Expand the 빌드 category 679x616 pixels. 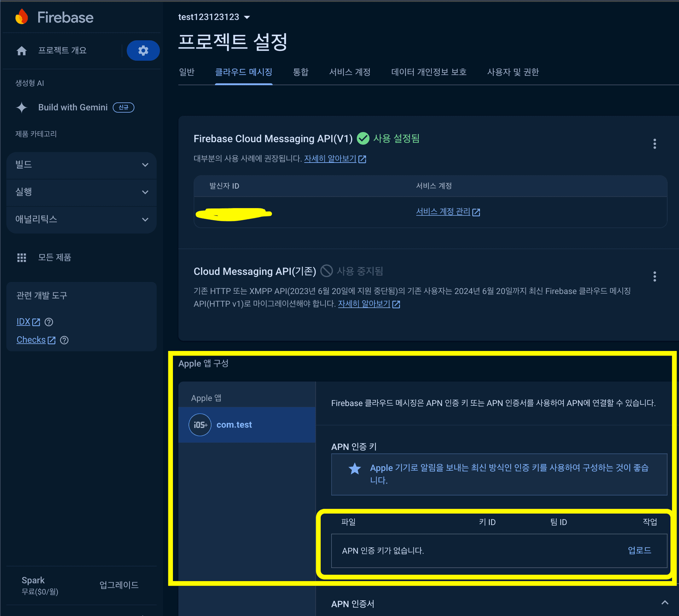pos(81,165)
